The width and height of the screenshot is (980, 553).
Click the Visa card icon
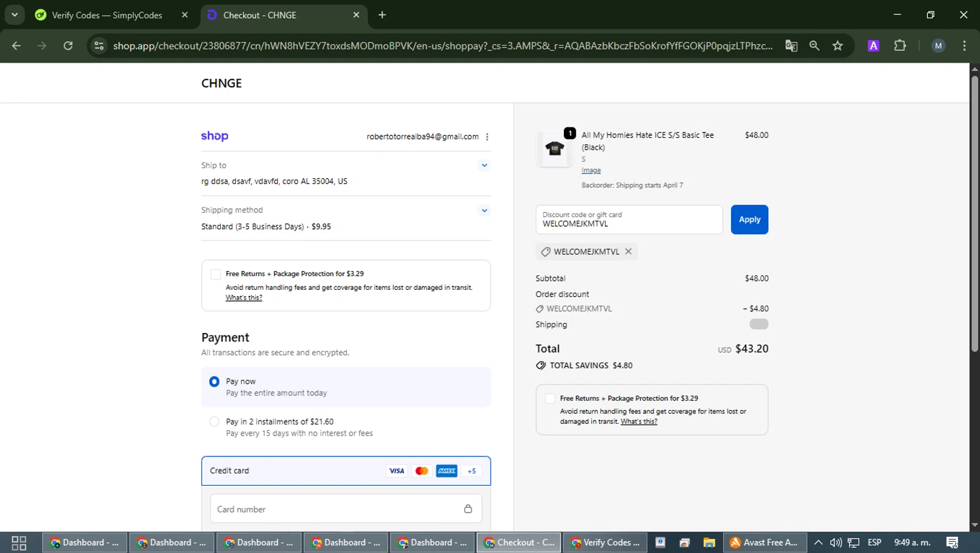tap(397, 471)
